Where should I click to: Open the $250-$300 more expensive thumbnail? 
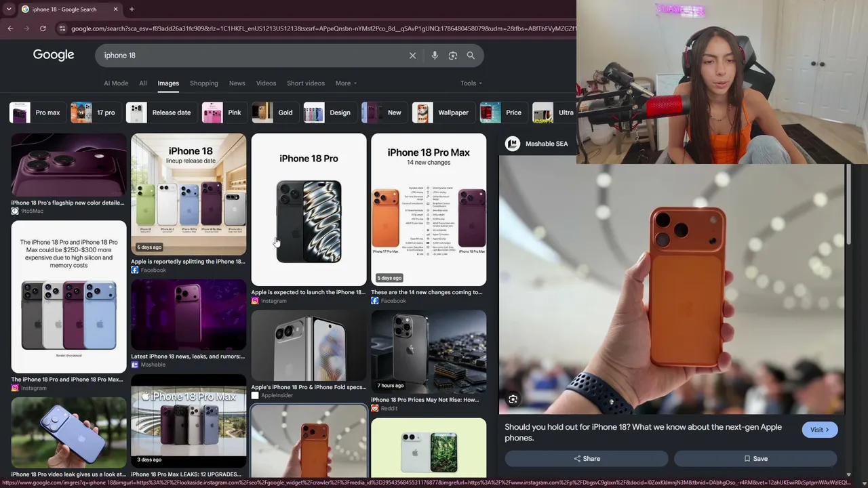click(x=68, y=297)
